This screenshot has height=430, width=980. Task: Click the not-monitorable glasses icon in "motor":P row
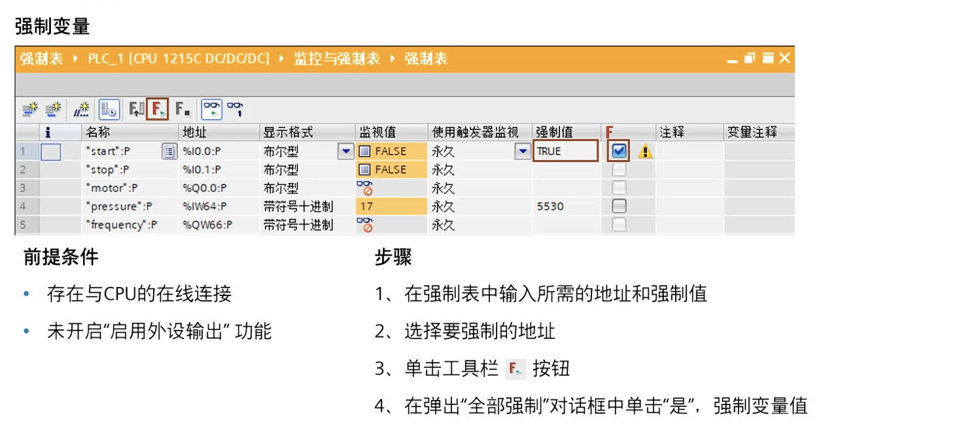coord(364,188)
